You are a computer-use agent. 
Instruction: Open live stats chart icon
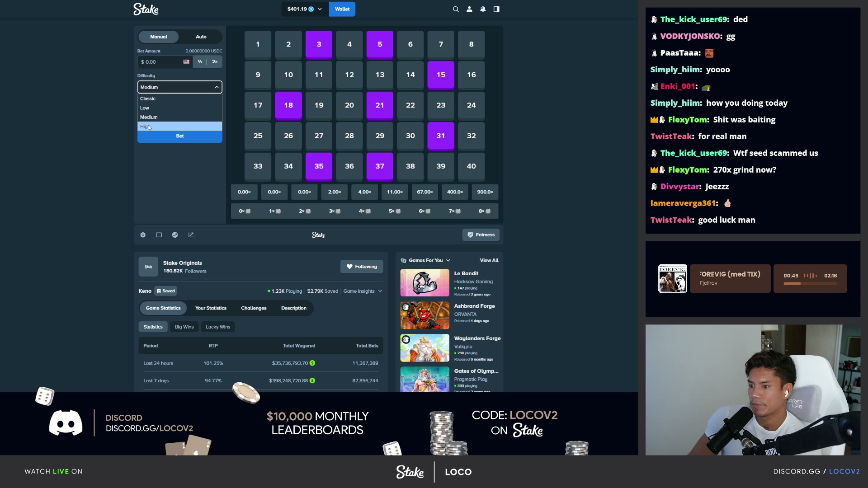pyautogui.click(x=175, y=235)
